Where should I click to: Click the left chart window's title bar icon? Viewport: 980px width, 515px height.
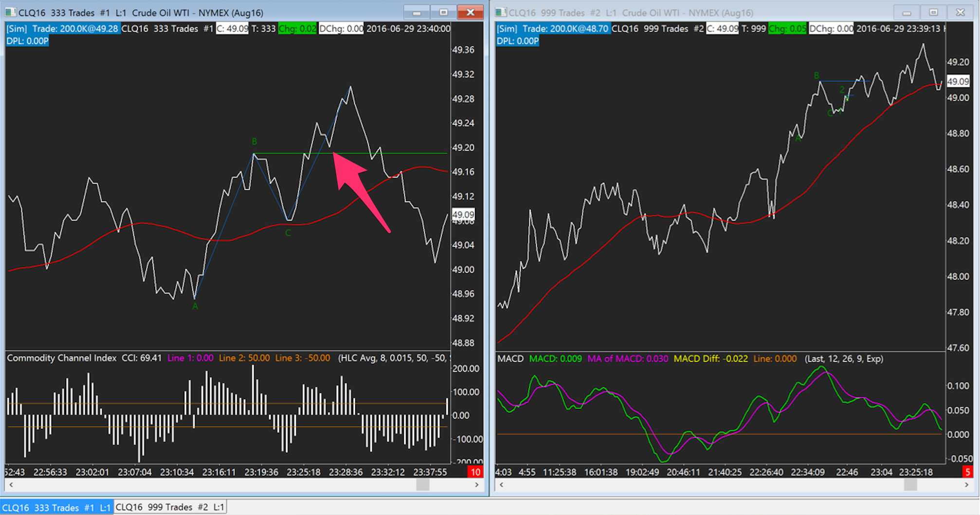pyautogui.click(x=11, y=13)
